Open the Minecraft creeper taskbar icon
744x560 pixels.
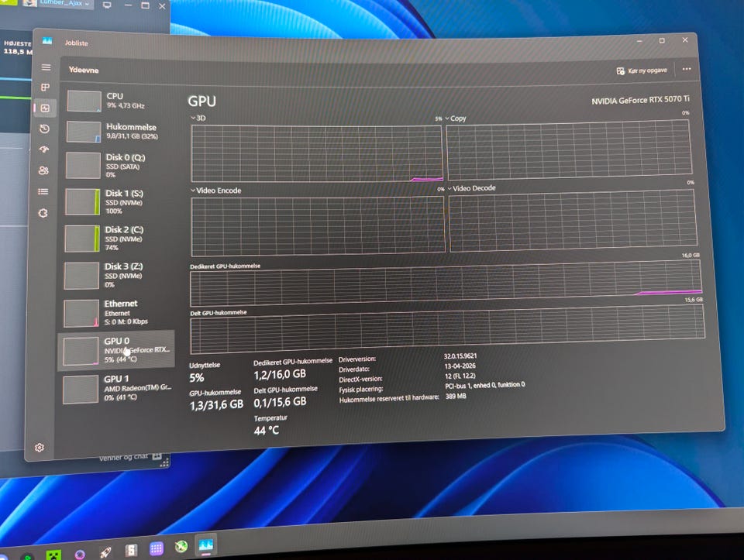click(x=53, y=555)
